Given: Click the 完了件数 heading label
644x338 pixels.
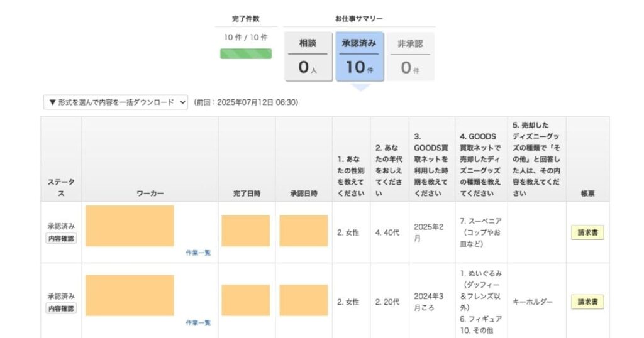Looking at the screenshot, I should tap(246, 19).
